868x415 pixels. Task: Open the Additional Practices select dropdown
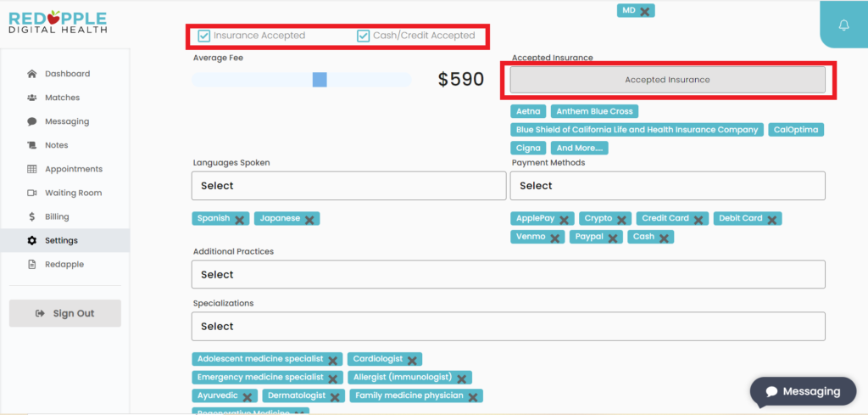click(x=509, y=274)
